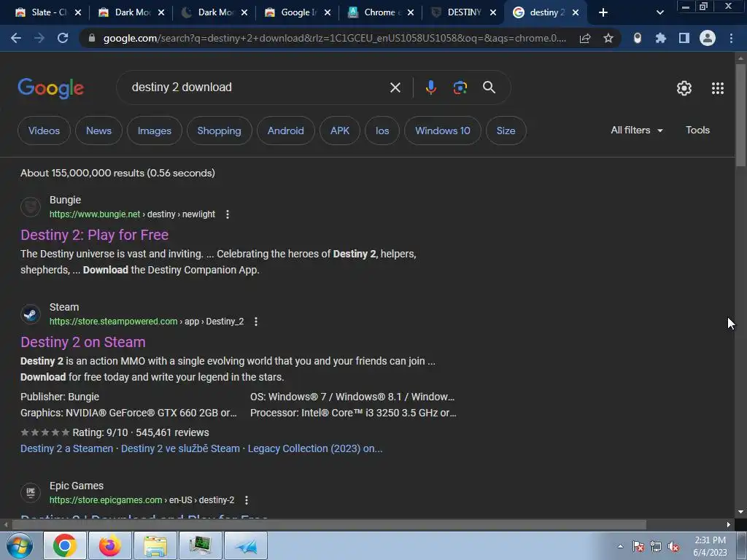Filter results by Videos
Screen dimensions: 747x560
point(44,131)
